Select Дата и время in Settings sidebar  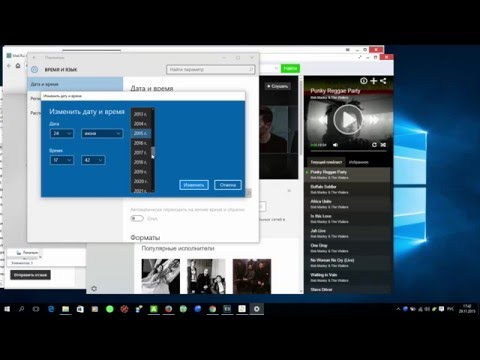pos(75,84)
